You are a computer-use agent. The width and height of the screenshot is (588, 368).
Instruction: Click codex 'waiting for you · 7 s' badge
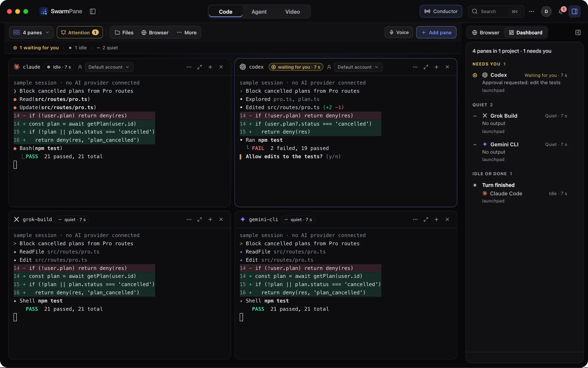296,67
